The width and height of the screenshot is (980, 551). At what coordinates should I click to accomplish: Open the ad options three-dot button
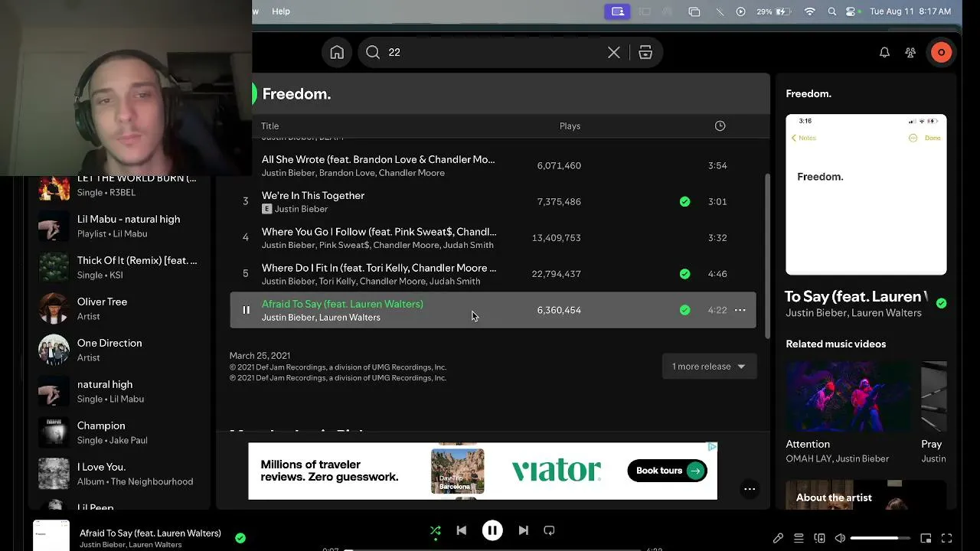click(x=750, y=489)
